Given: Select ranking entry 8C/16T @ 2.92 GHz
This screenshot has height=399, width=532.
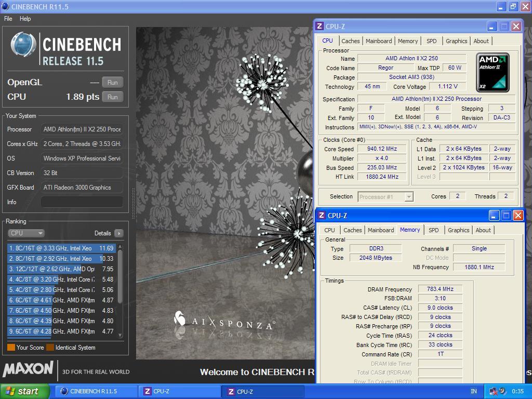Looking at the screenshot, I should tap(62, 259).
